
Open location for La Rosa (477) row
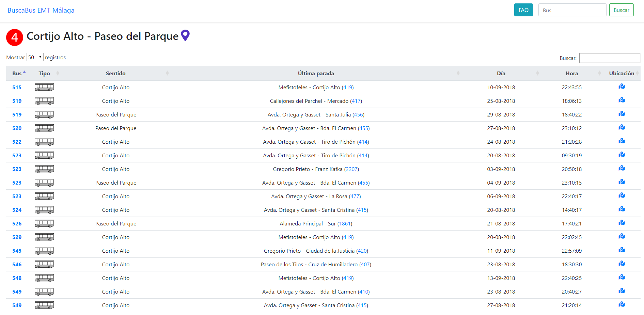622,195
